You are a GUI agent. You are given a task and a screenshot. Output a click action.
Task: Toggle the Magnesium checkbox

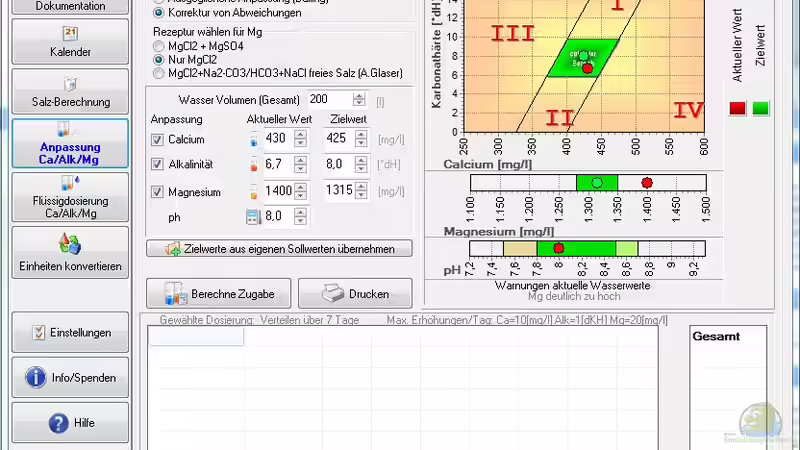(156, 191)
